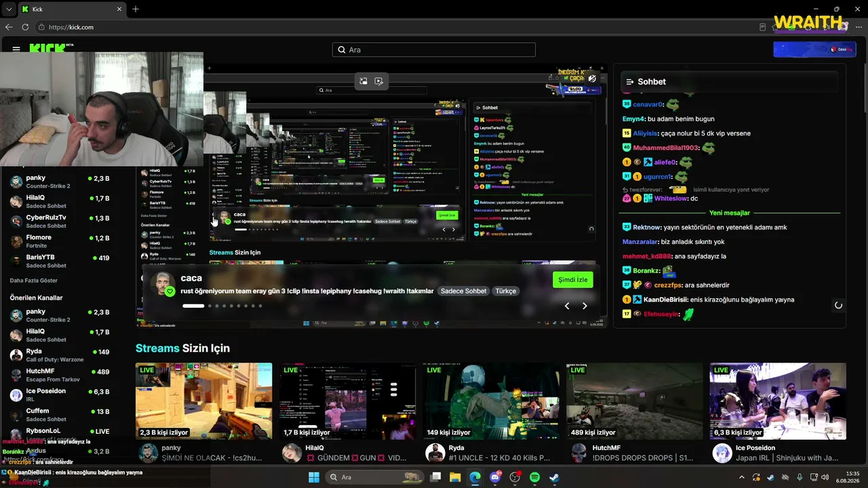Open the Windows Start menu
The width and height of the screenshot is (868, 488).
314,477
